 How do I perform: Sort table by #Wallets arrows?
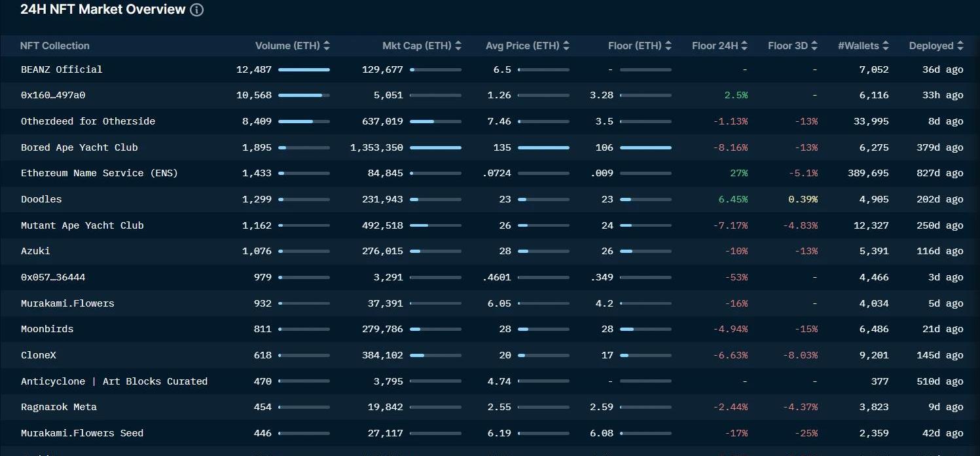point(886,46)
